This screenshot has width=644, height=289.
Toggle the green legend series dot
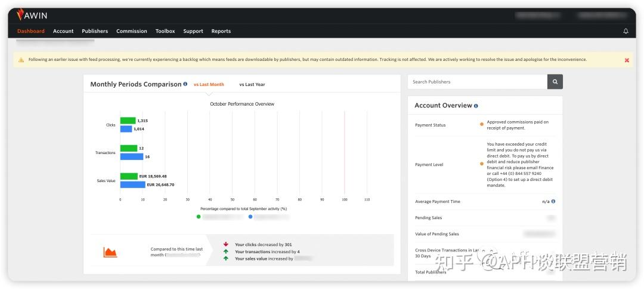point(199,217)
